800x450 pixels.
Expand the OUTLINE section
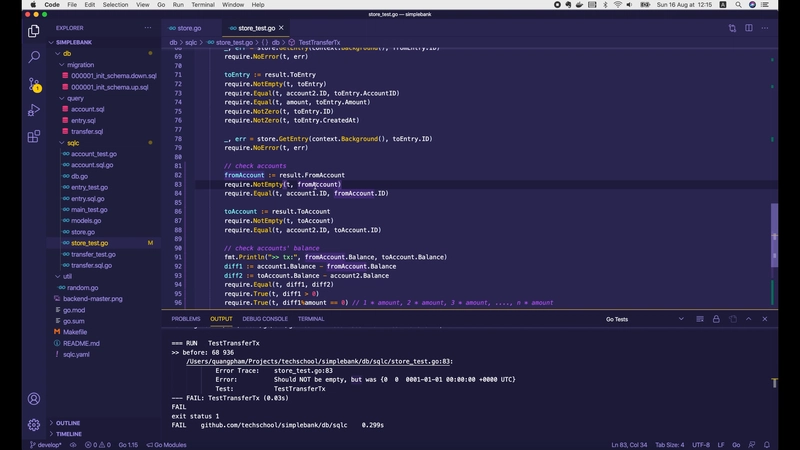[x=68, y=423]
